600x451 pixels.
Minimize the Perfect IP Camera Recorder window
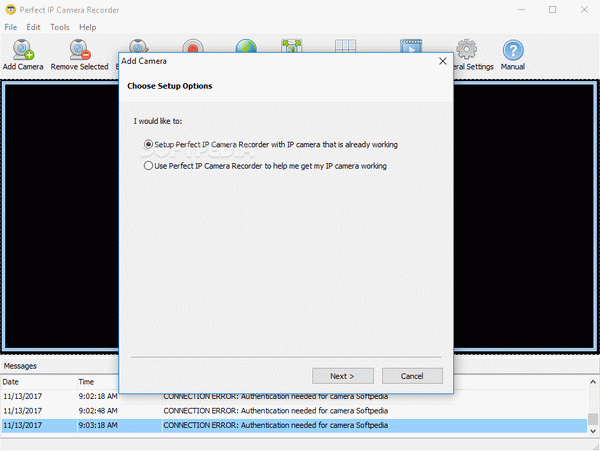pos(521,10)
